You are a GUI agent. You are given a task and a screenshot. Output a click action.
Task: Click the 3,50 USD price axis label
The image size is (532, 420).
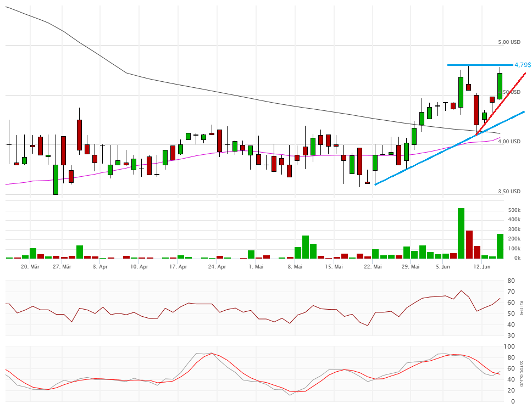coord(509,192)
